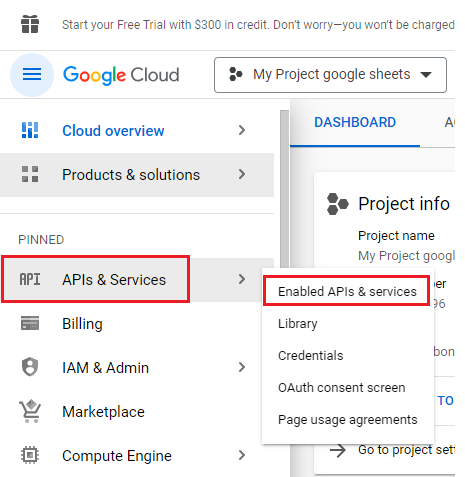The image size is (465, 477).
Task: Expand the Products & solutions chevron
Action: pyautogui.click(x=242, y=174)
